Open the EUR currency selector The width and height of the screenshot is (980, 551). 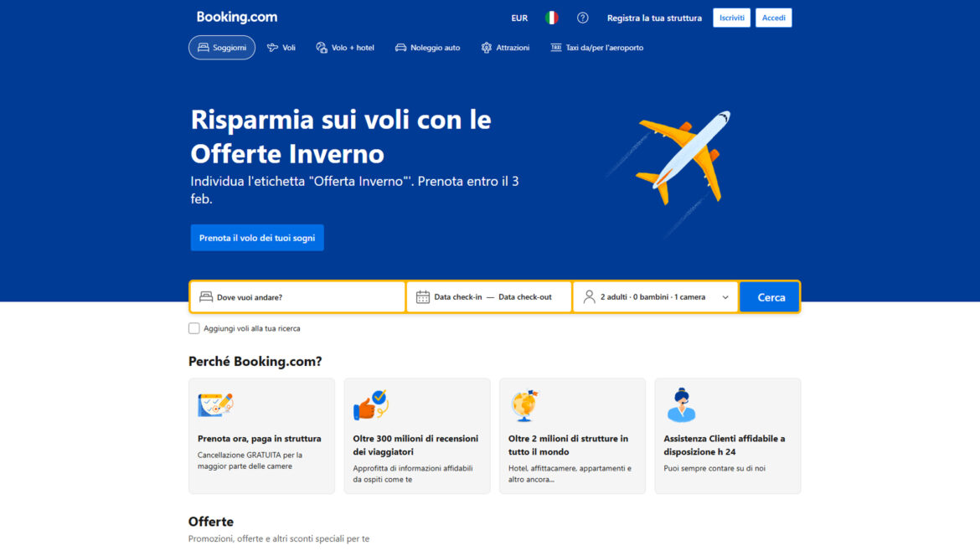coord(519,18)
